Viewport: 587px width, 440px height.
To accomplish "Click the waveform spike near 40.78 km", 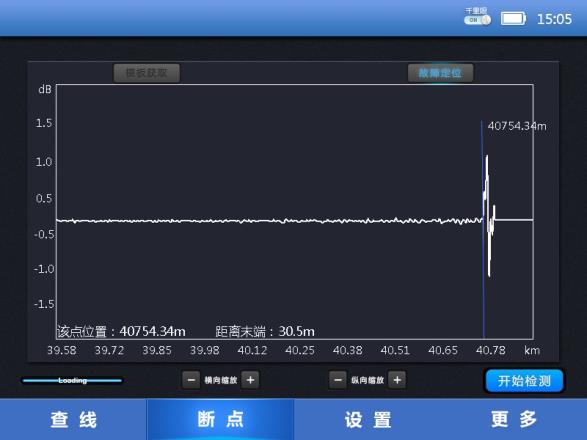I will (489, 215).
